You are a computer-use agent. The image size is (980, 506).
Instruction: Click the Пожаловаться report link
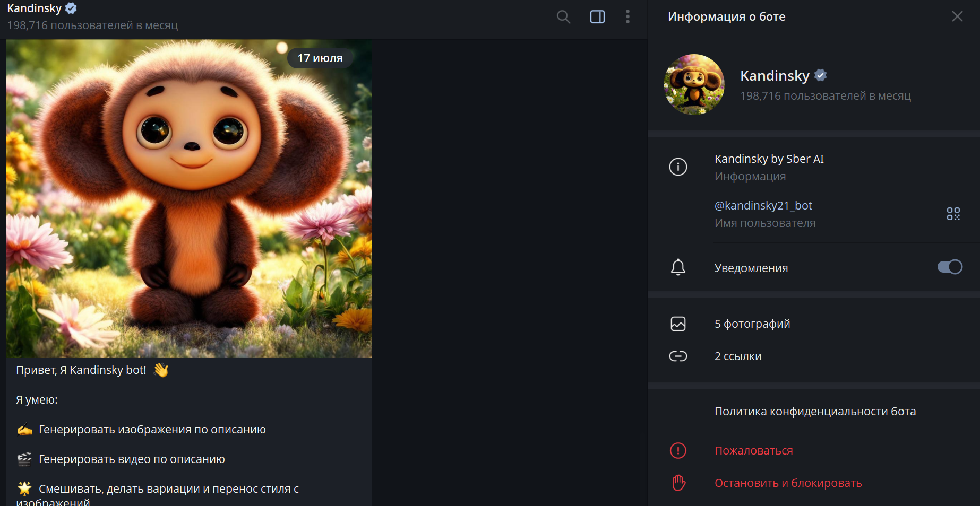(753, 450)
